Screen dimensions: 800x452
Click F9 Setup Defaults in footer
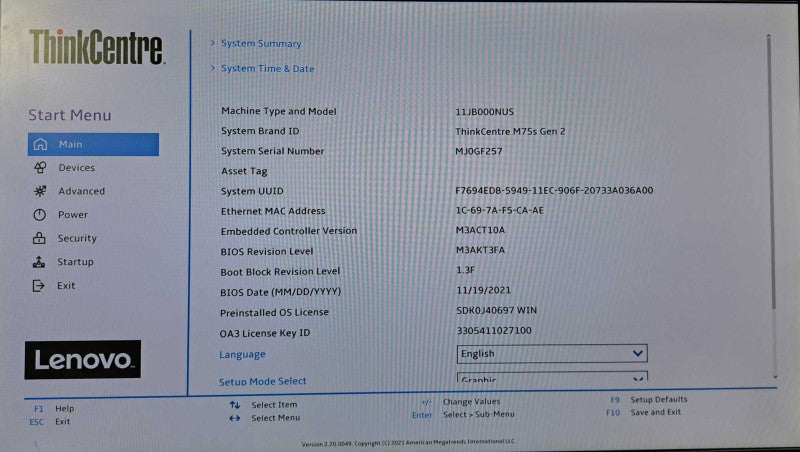pos(649,399)
